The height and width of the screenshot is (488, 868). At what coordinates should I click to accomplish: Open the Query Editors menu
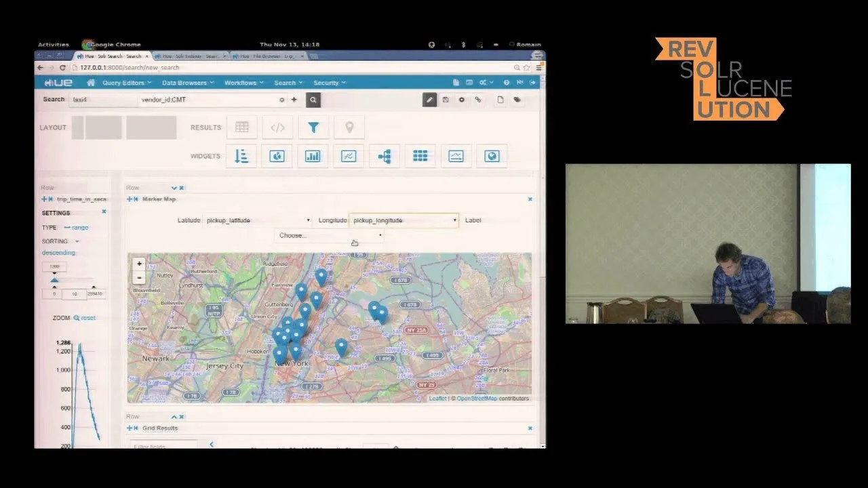126,83
